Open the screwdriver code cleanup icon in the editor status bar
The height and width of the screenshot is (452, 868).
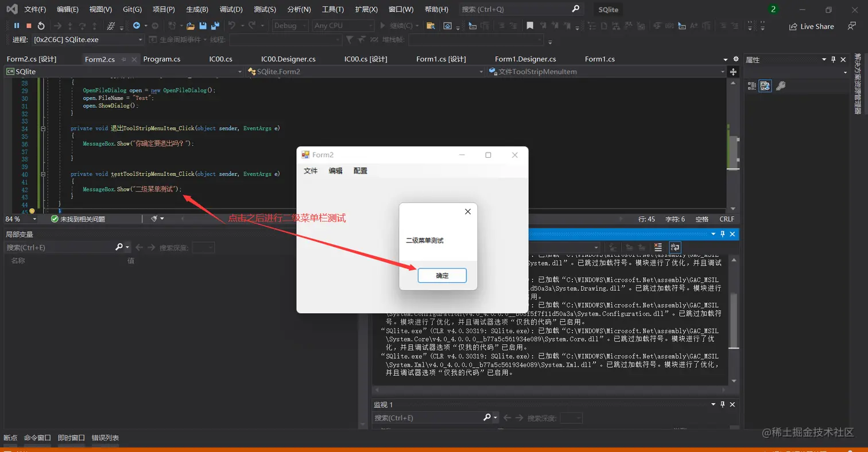coord(154,219)
